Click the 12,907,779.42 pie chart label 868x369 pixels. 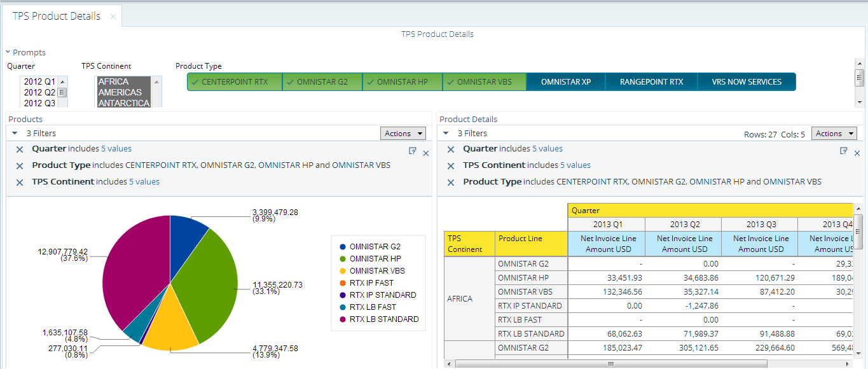point(62,252)
